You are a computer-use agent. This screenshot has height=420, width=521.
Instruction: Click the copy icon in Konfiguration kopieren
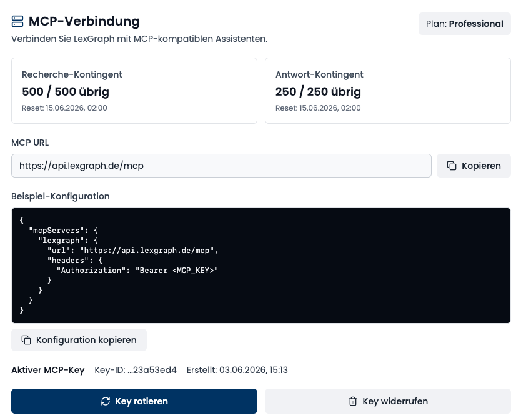click(26, 340)
